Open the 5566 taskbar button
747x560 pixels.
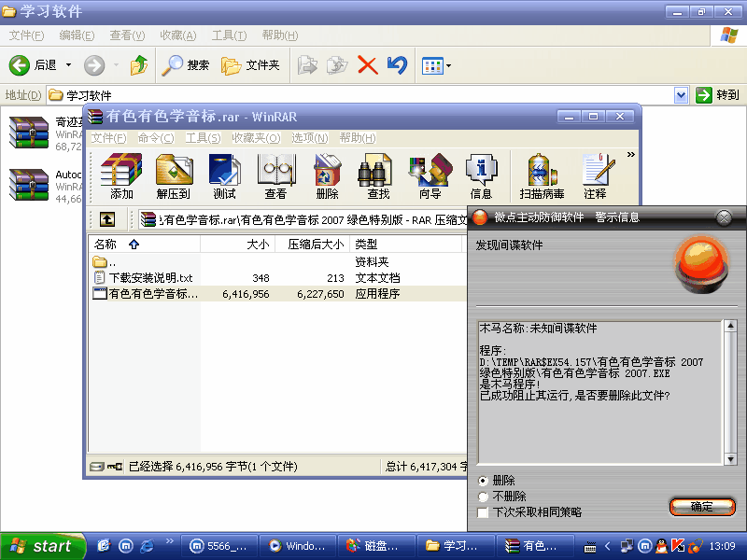tap(219, 546)
